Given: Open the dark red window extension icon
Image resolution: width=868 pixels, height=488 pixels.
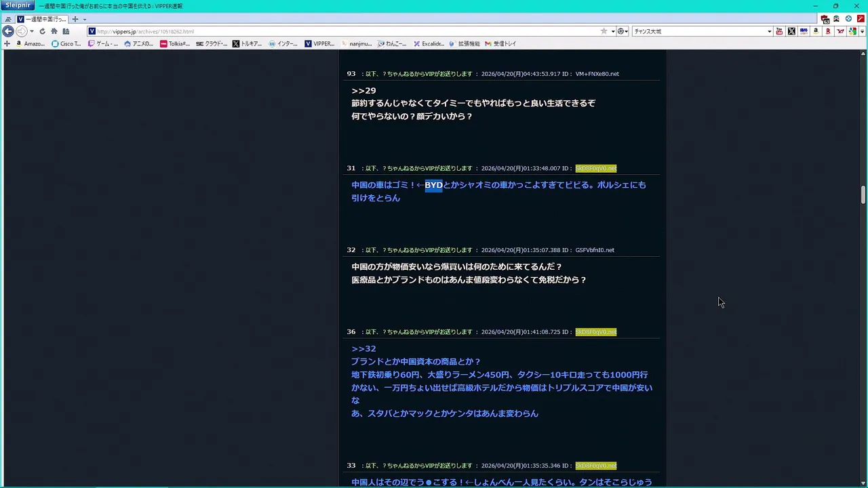Looking at the screenshot, I should (x=825, y=19).
